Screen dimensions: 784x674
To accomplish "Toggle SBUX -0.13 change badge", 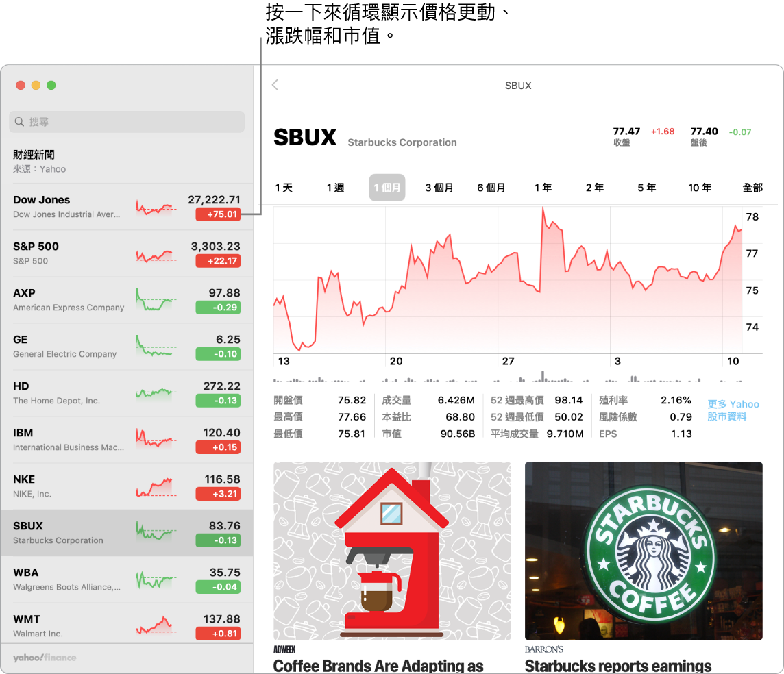I will point(218,540).
